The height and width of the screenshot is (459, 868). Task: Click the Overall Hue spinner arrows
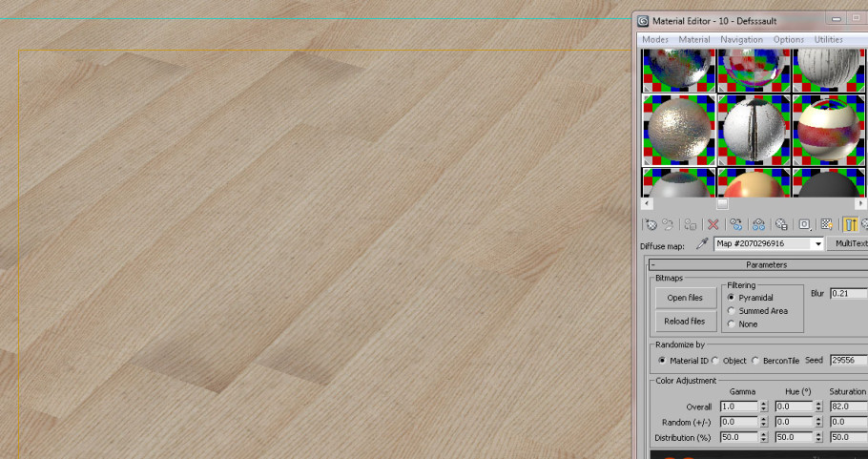(818, 407)
